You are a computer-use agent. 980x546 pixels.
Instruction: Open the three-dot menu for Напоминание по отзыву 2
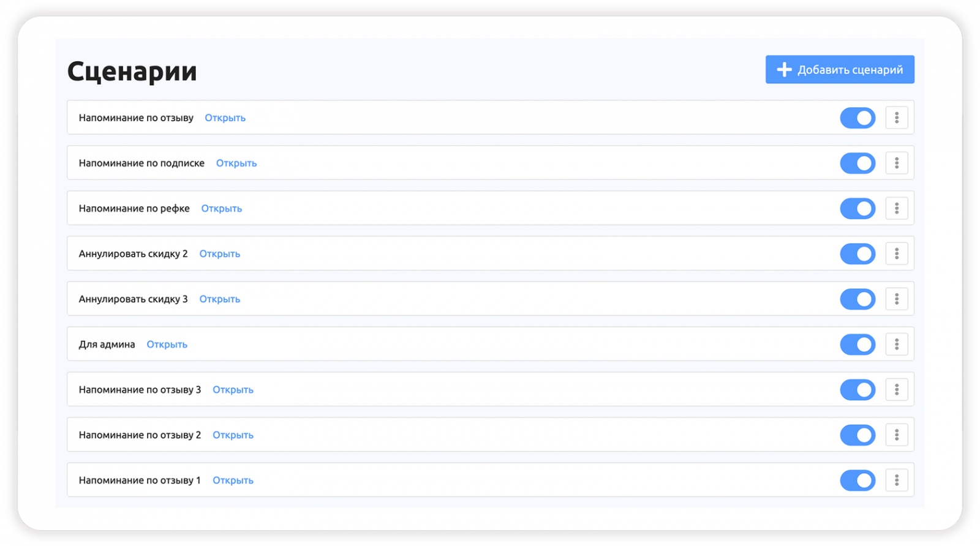click(x=896, y=435)
